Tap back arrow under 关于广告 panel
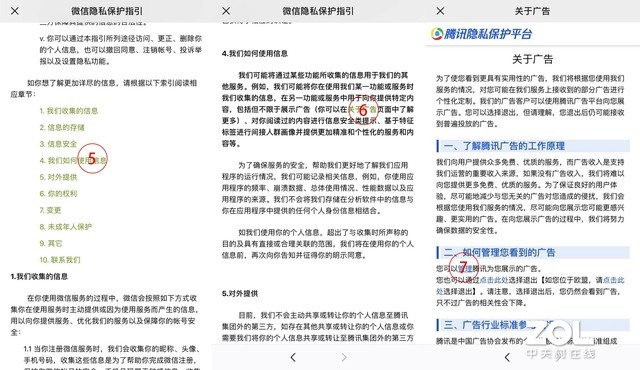 507,357
